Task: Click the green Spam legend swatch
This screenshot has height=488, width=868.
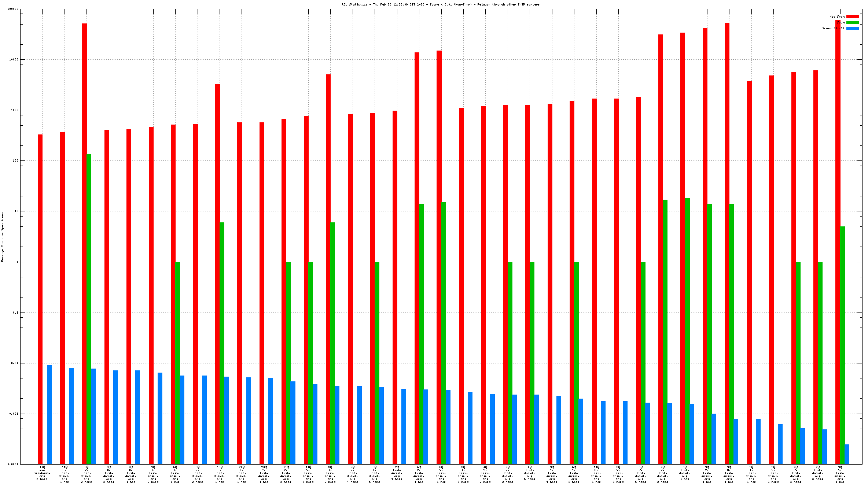Action: 852,22
